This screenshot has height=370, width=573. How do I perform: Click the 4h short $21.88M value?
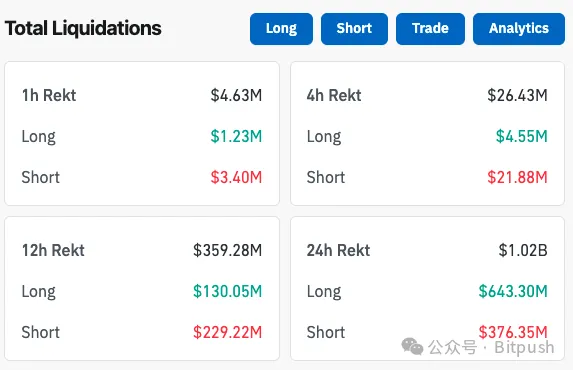(517, 177)
